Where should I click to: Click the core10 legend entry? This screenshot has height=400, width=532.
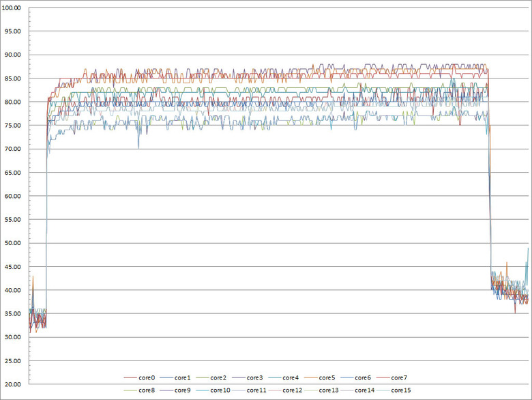coord(213,390)
